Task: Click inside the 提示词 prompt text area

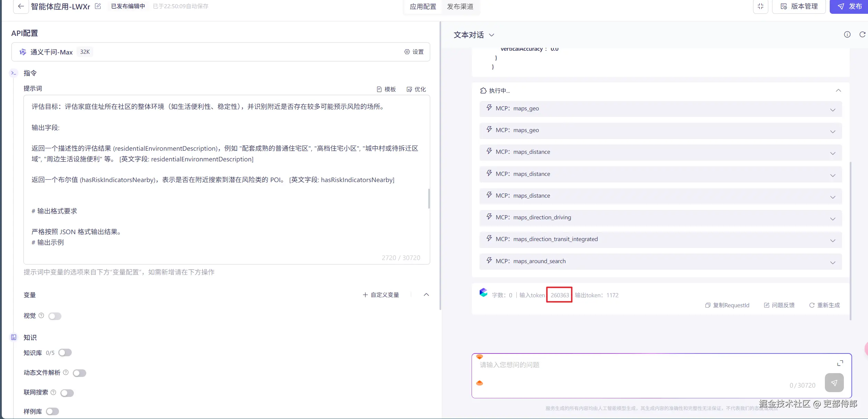Action: tap(227, 179)
